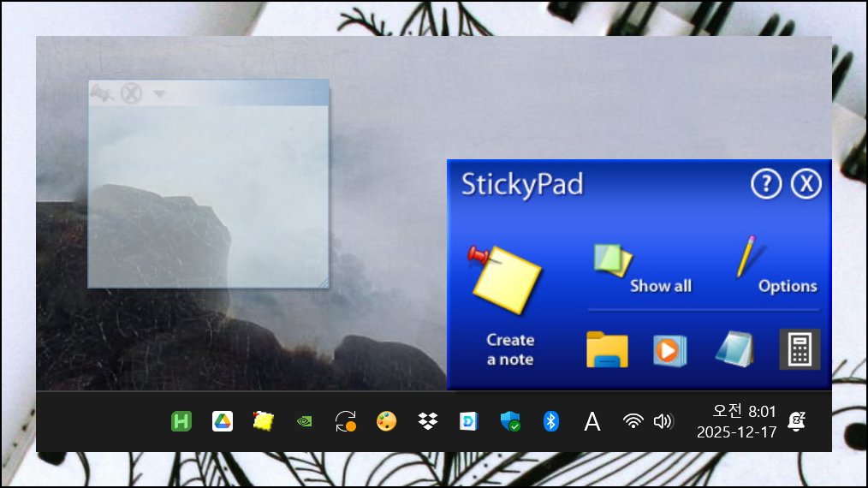The image size is (868, 488).
Task: Click the green H tray icon
Action: point(181,421)
